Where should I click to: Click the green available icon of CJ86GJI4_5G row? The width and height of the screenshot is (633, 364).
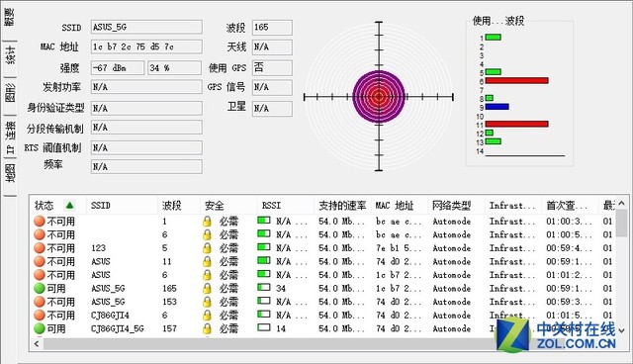[x=40, y=329]
